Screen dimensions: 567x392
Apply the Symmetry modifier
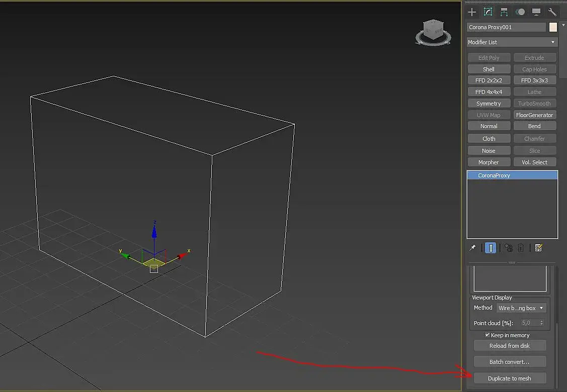(489, 104)
